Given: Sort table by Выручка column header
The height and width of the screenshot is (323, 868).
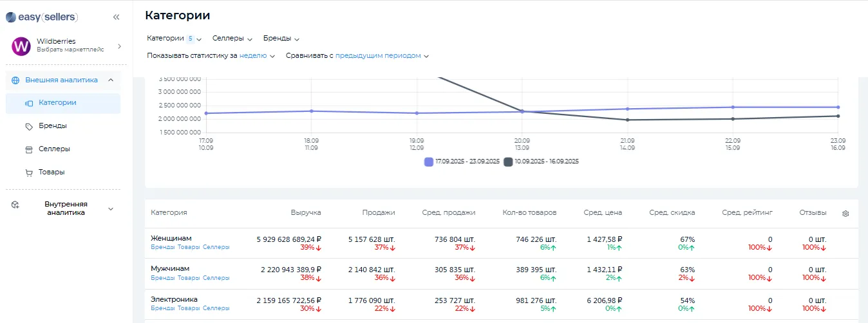Looking at the screenshot, I should [x=305, y=212].
